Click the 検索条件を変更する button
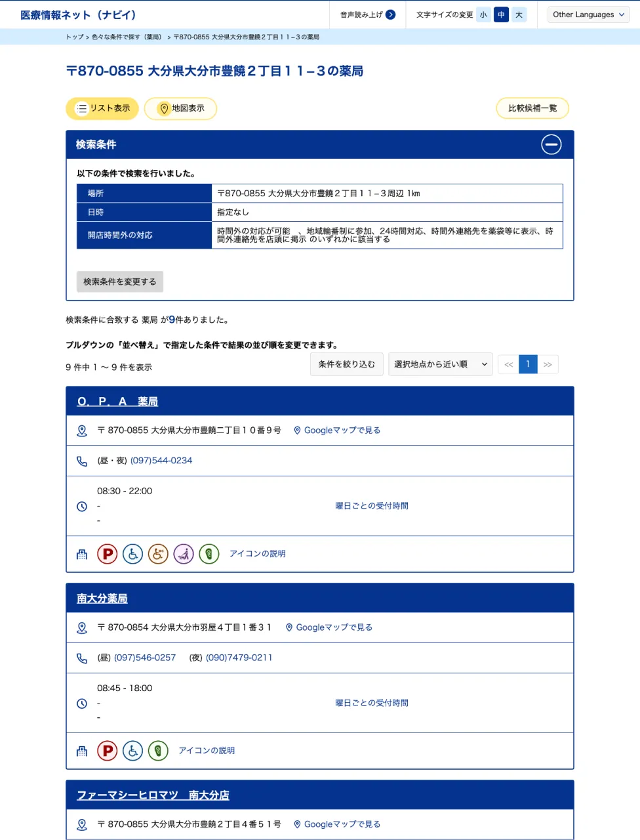Screen dimensions: 640x840 (120, 282)
